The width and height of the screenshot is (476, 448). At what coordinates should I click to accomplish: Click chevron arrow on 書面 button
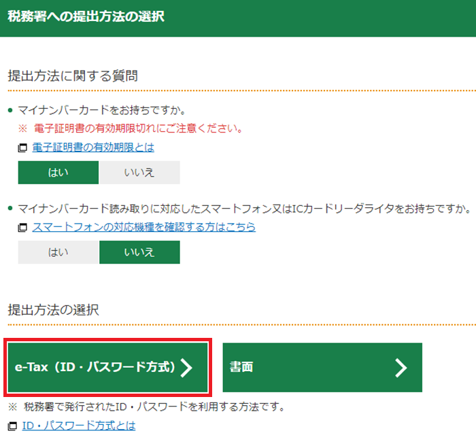(x=401, y=368)
